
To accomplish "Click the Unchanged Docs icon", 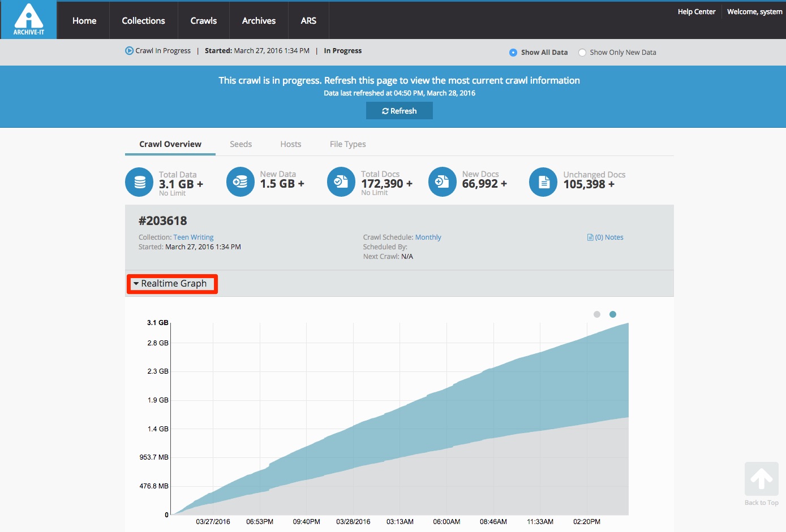I will [x=543, y=182].
